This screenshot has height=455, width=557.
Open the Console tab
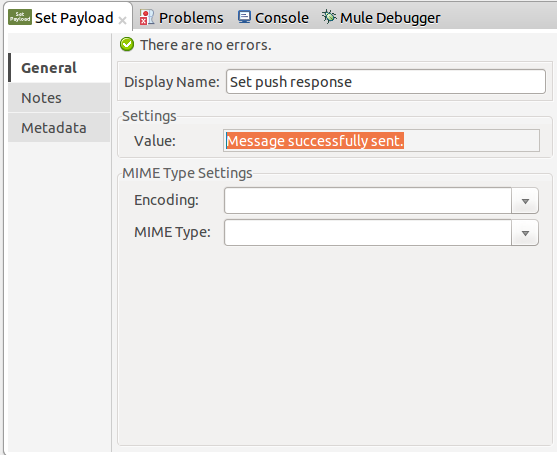[282, 18]
